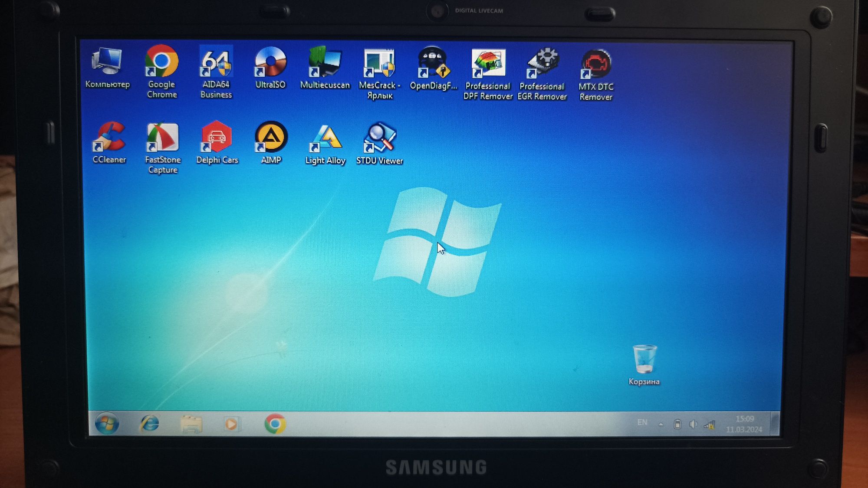Show hidden tray icons arrow
Image resolution: width=868 pixels, height=488 pixels.
[x=661, y=424]
